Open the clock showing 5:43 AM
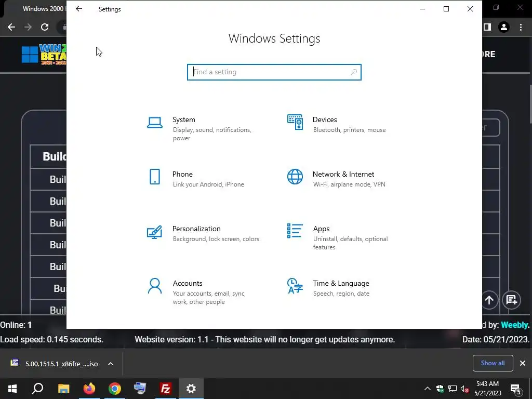Image resolution: width=532 pixels, height=399 pixels. tap(487, 389)
